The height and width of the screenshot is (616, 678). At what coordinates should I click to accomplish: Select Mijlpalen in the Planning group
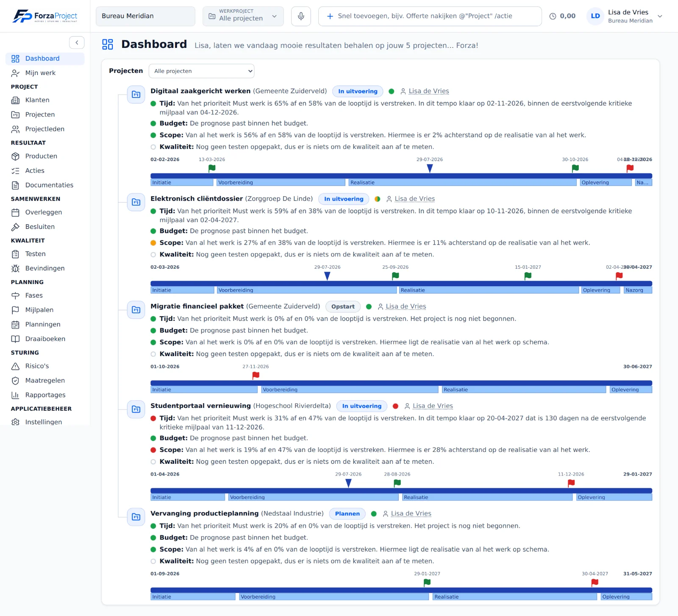coord(45,310)
